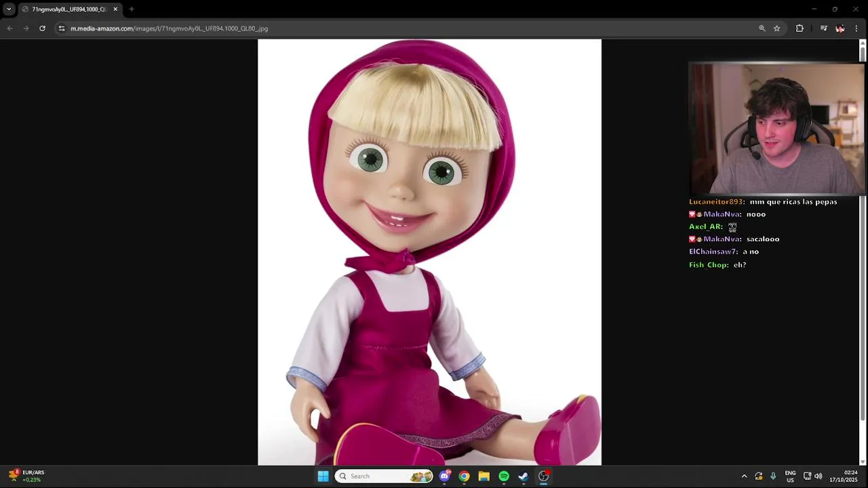The image size is (868, 488).
Task: Reload the current page
Action: pyautogui.click(x=42, y=28)
